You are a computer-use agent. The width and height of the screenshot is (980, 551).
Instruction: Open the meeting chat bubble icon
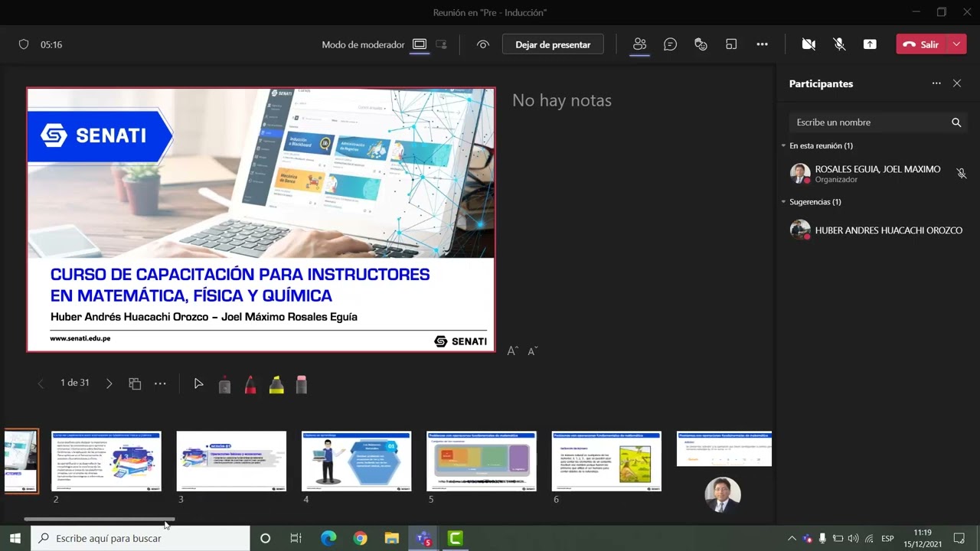click(670, 44)
